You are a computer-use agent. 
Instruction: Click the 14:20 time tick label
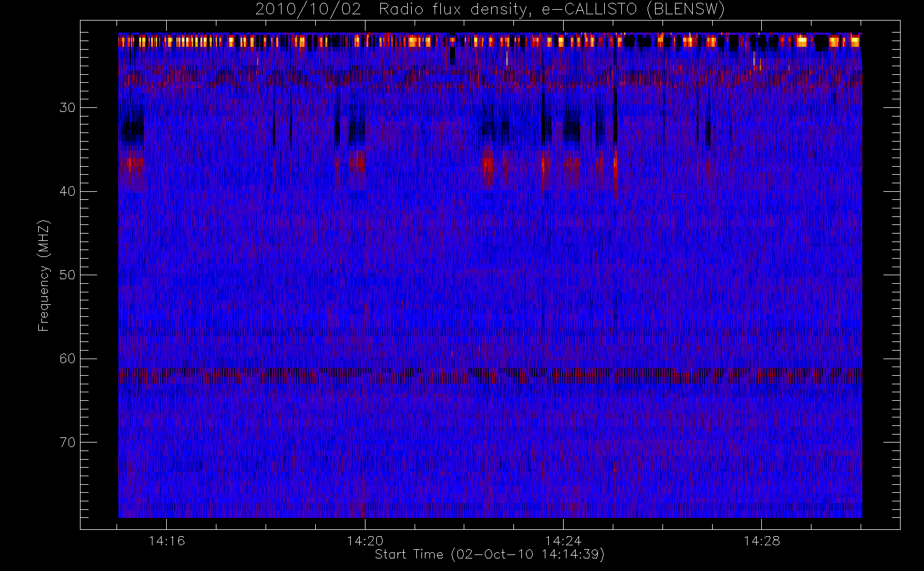point(365,541)
